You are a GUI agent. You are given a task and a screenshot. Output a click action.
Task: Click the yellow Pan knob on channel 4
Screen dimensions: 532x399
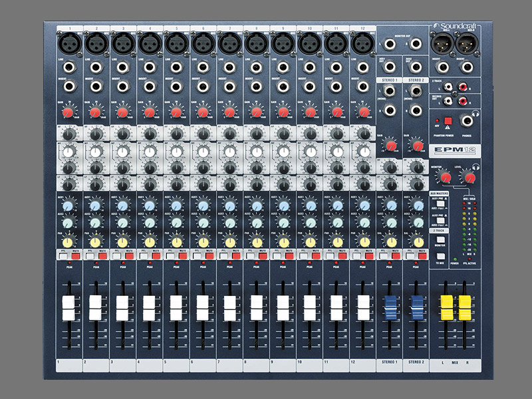[150, 241]
